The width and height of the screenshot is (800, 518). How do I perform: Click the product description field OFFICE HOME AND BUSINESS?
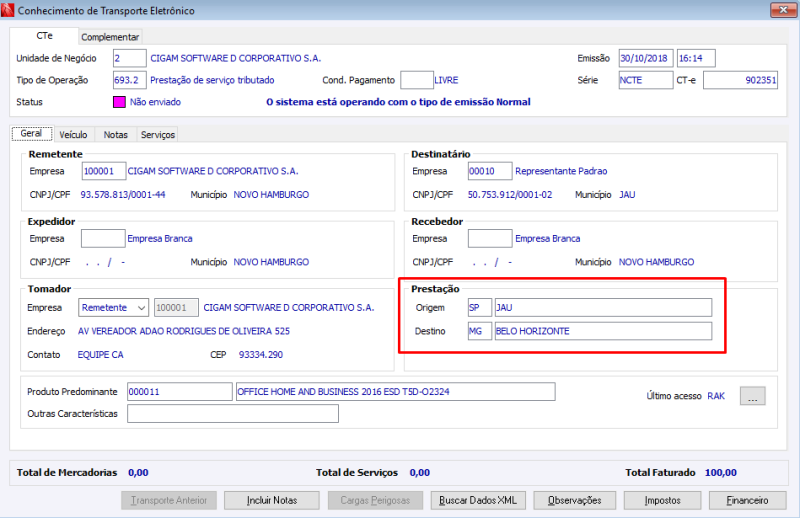[x=395, y=392]
